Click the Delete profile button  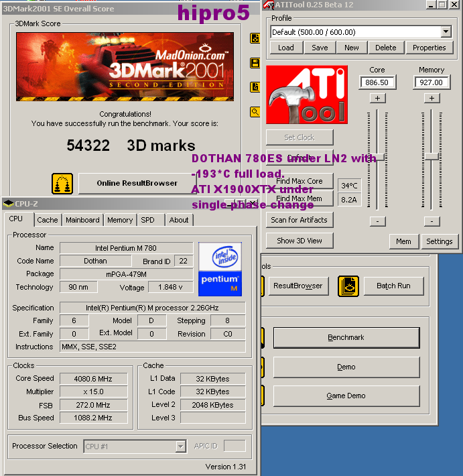(386, 48)
